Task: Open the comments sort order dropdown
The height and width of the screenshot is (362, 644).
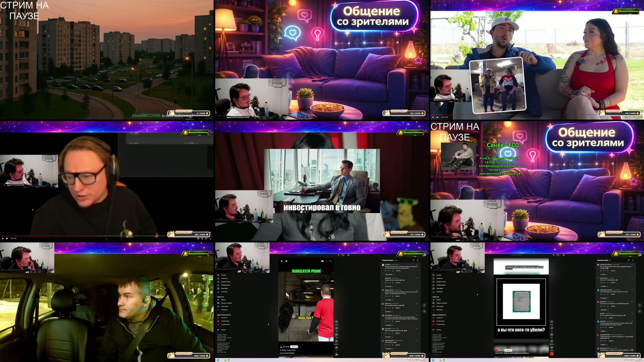Action: pyautogui.click(x=413, y=260)
